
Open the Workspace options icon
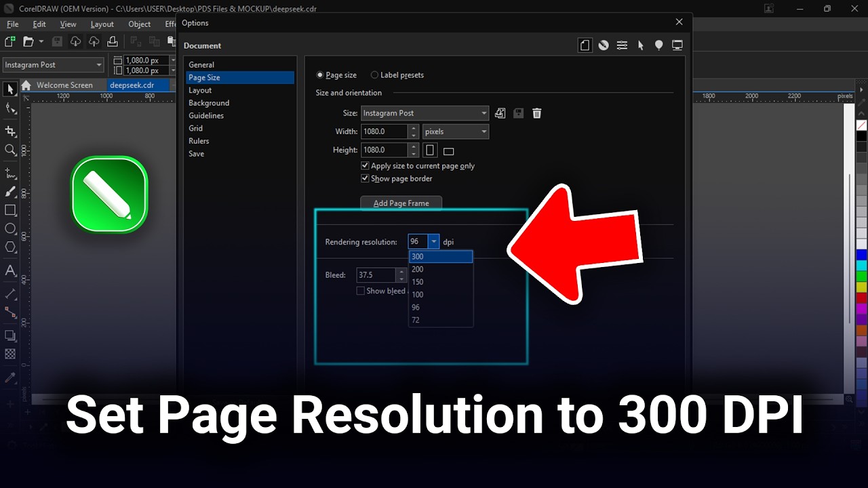pyautogui.click(x=658, y=45)
